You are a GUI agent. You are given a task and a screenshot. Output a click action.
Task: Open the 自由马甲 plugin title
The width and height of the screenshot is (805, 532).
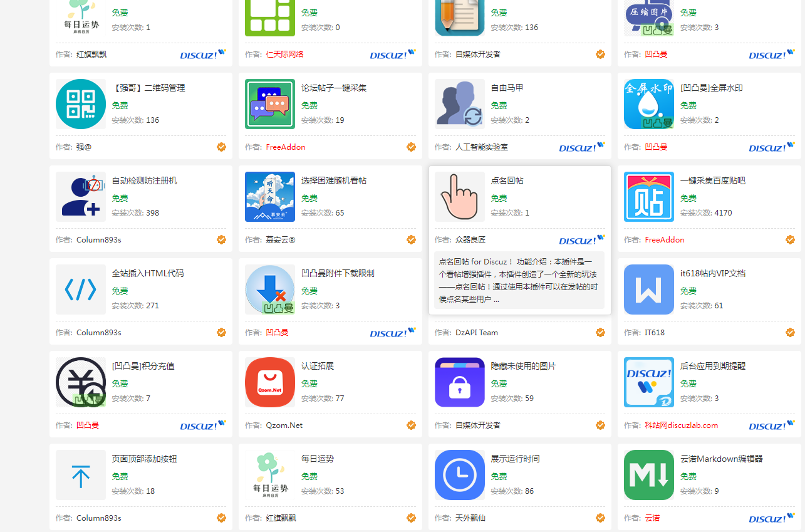click(507, 88)
